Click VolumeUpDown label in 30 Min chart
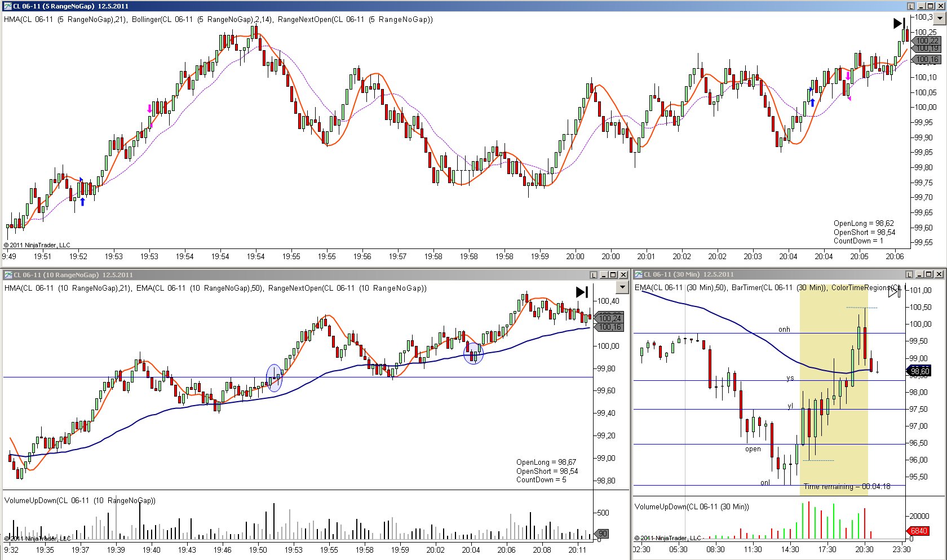947x560 pixels. coord(692,506)
